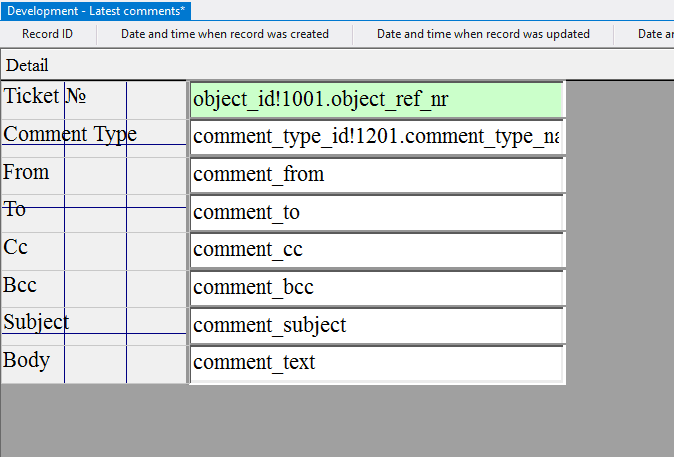
Task: Click the Cc label
Action: click(x=16, y=247)
